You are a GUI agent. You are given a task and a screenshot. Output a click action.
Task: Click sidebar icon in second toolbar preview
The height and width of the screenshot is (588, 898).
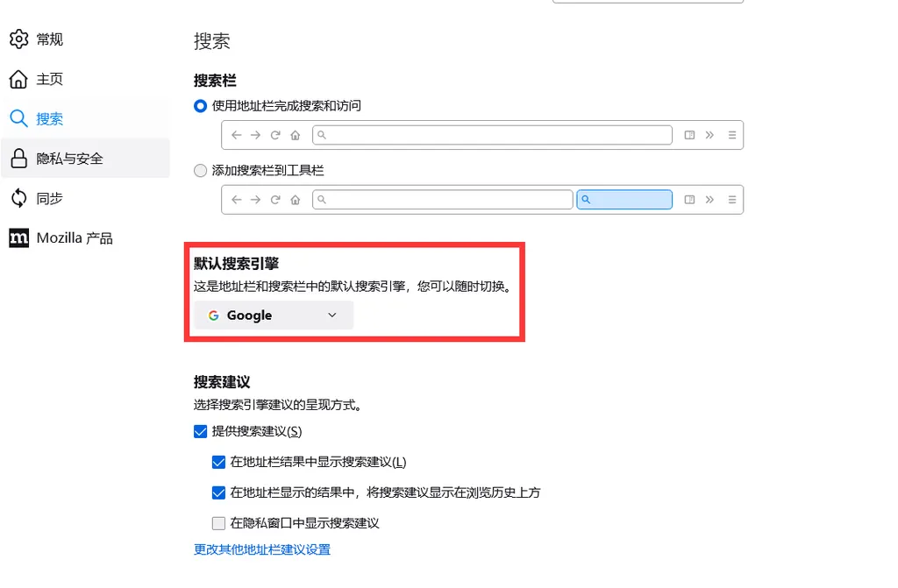tap(689, 200)
